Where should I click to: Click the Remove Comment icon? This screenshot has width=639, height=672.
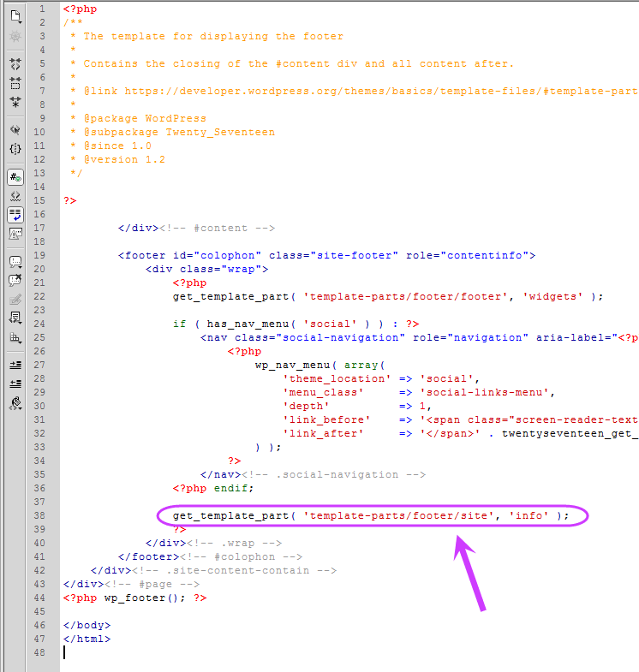(x=15, y=281)
